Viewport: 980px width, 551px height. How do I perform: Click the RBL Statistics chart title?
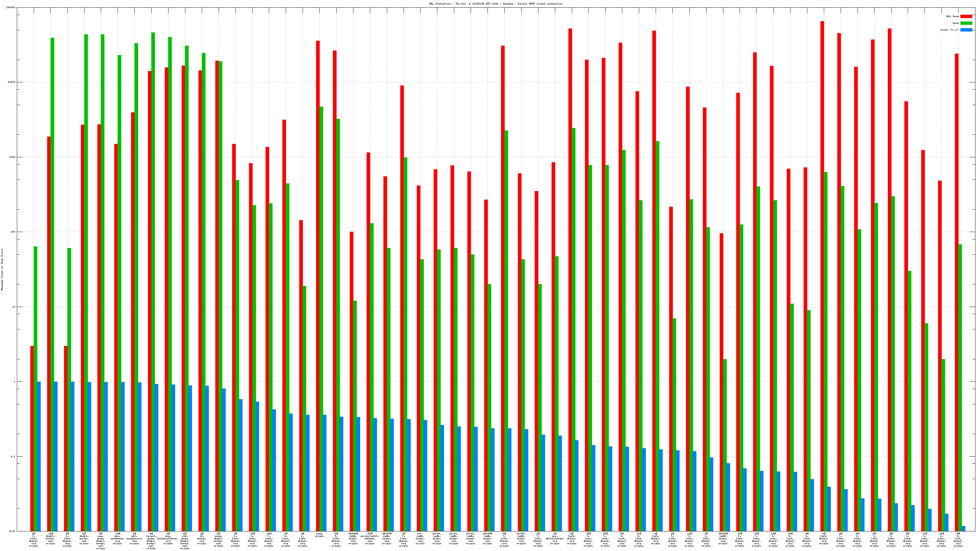tap(495, 4)
